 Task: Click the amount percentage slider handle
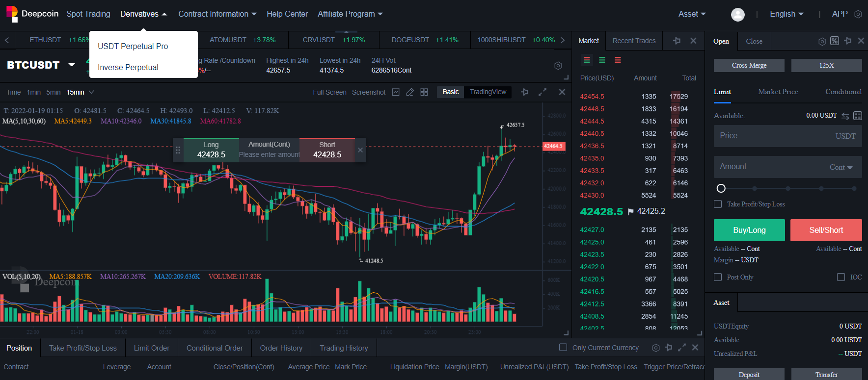pos(721,188)
